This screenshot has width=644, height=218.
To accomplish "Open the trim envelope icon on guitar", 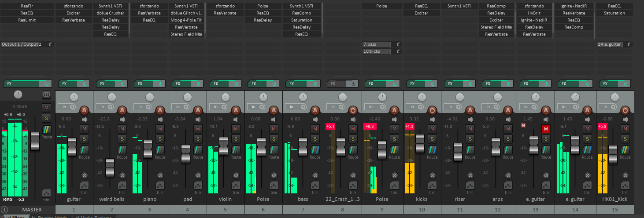I will (x=85, y=185).
